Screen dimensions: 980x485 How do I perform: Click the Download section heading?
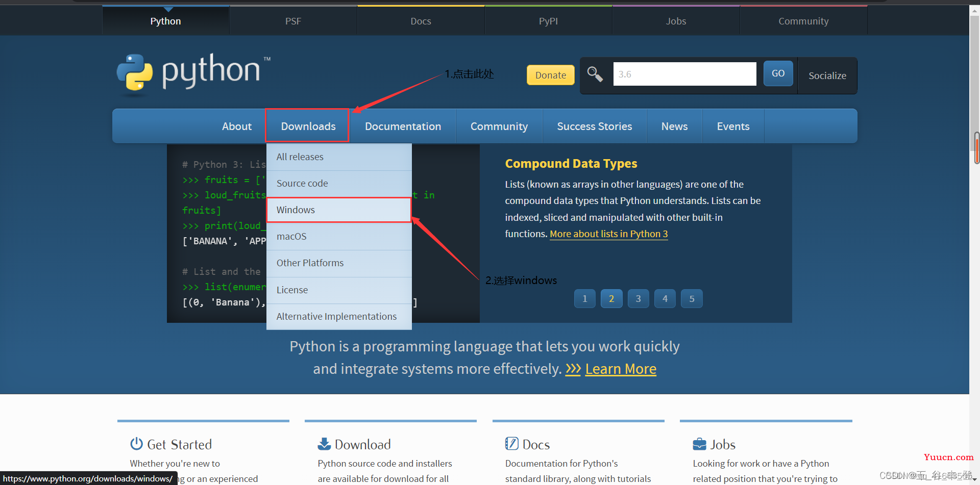point(363,445)
